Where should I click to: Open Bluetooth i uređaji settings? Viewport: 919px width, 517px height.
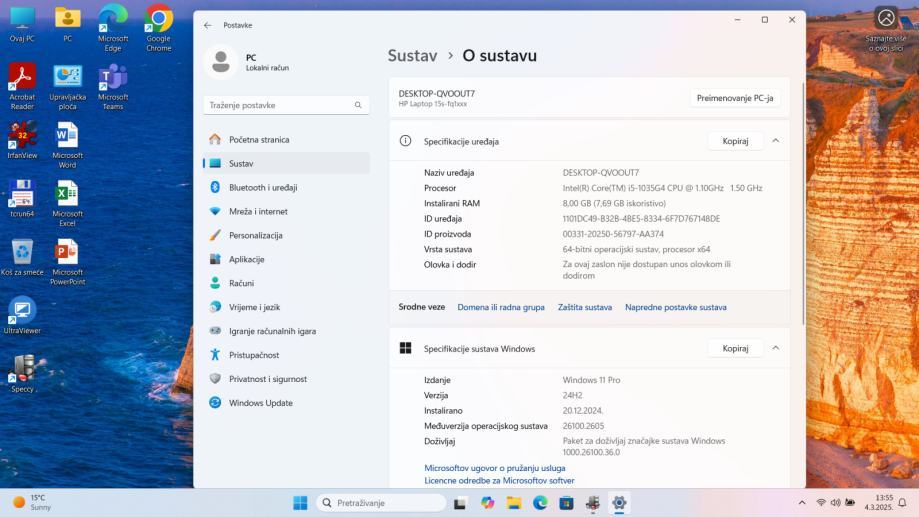(x=262, y=187)
